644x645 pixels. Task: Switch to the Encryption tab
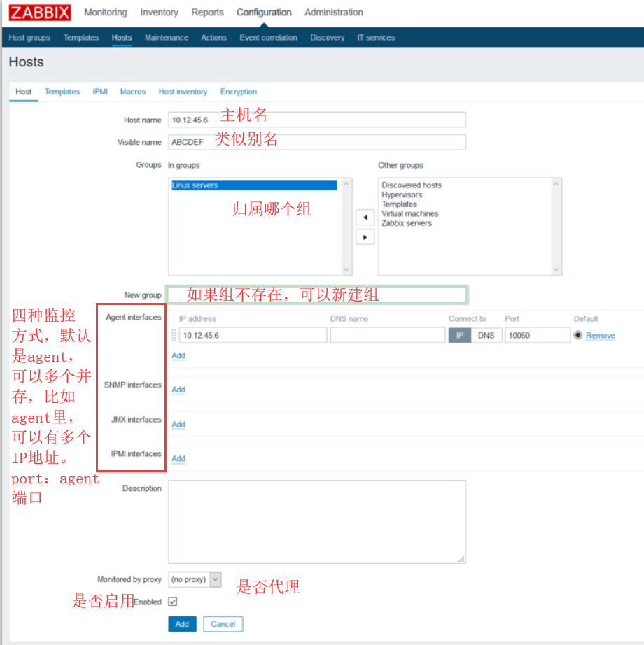(x=238, y=92)
